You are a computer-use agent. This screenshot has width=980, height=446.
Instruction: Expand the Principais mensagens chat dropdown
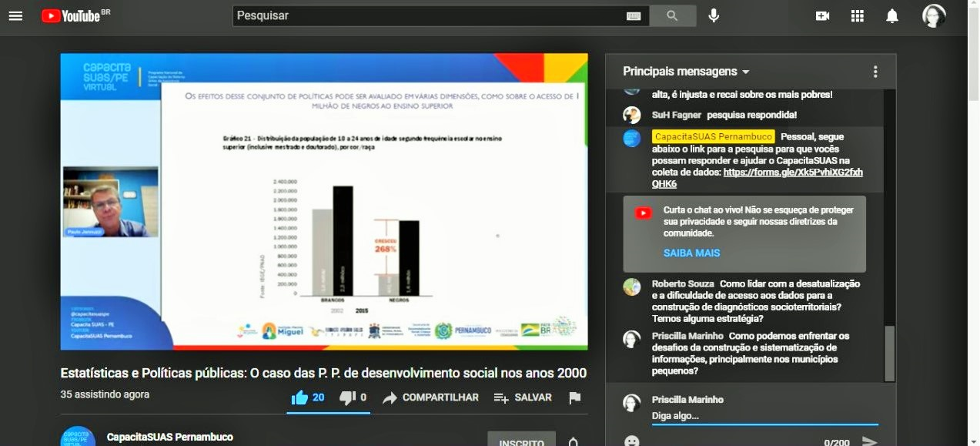(x=686, y=72)
